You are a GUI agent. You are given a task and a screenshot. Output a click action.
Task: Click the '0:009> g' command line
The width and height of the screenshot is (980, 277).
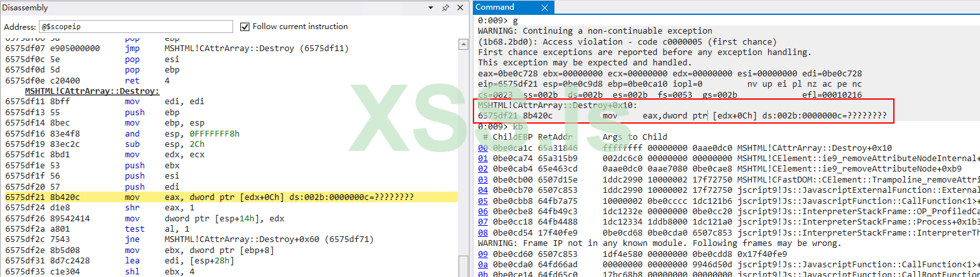497,20
